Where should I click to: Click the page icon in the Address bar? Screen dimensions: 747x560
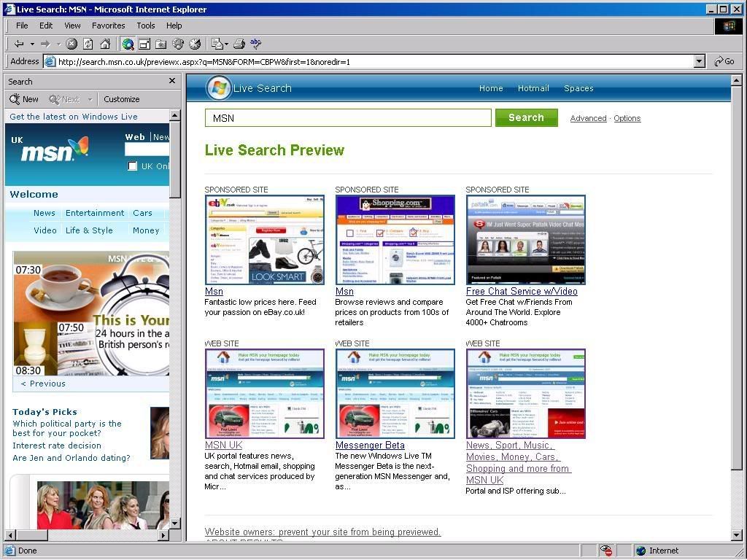pos(50,61)
